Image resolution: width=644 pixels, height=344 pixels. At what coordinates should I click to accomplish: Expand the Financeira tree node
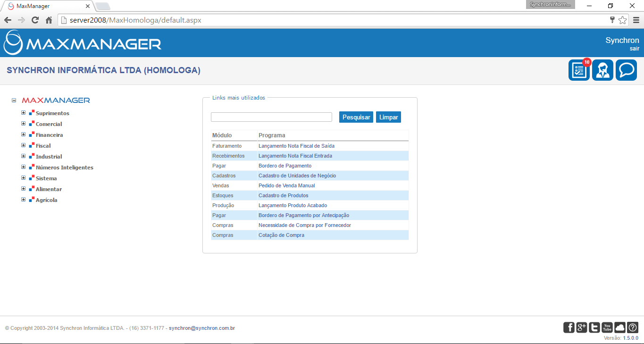pos(24,134)
